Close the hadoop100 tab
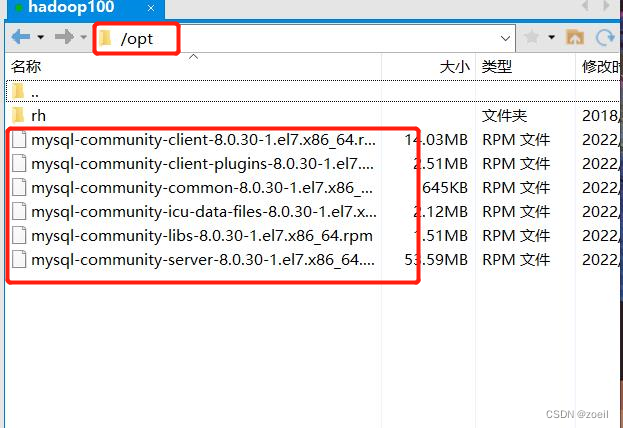 pos(151,8)
